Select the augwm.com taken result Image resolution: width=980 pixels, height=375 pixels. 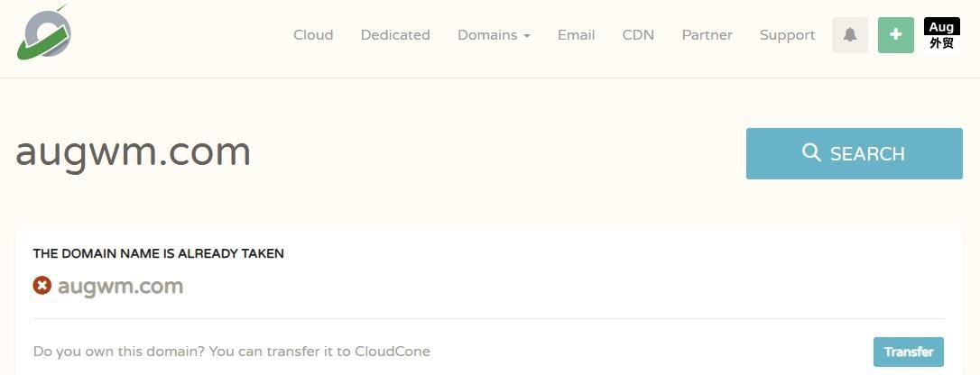120,287
